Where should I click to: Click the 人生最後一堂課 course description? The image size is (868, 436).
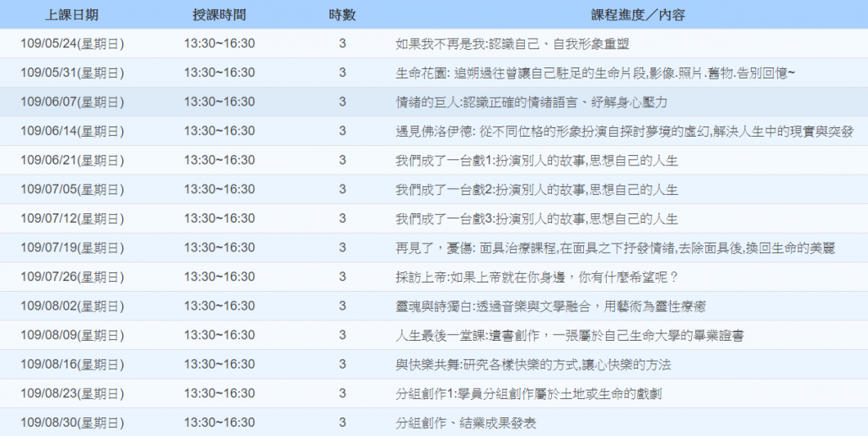569,336
